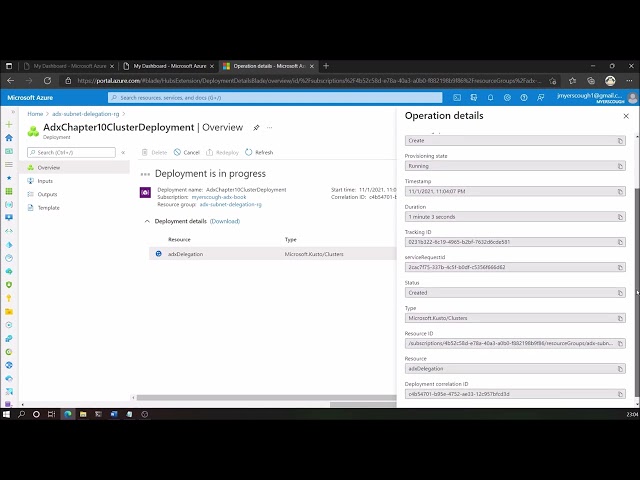
Task: Open Azure portal settings gear
Action: (507, 98)
